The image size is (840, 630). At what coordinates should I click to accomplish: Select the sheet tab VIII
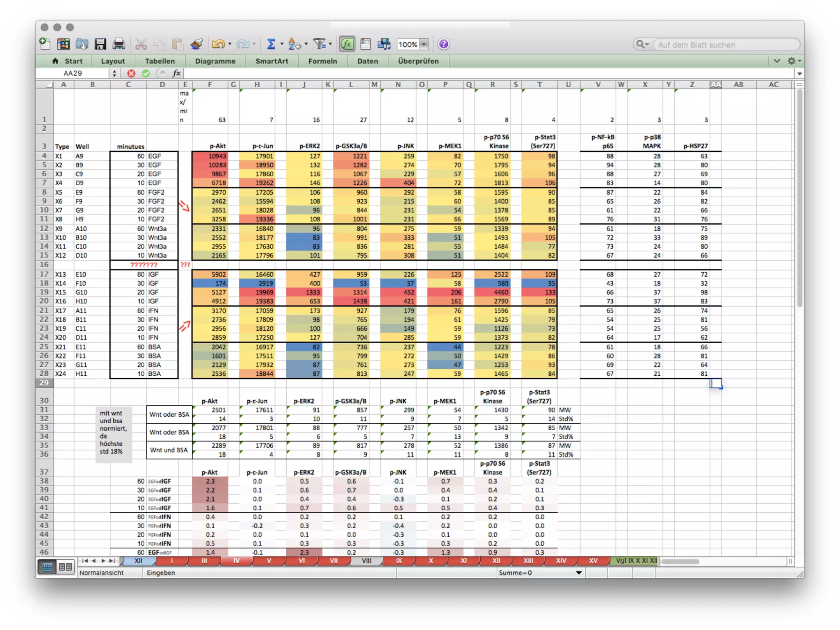pyautogui.click(x=366, y=561)
